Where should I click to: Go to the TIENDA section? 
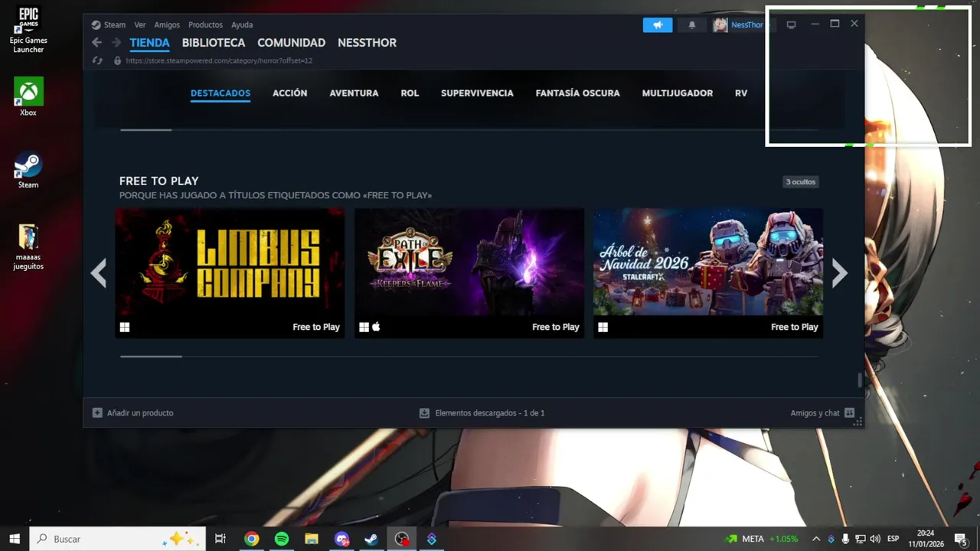pos(149,43)
